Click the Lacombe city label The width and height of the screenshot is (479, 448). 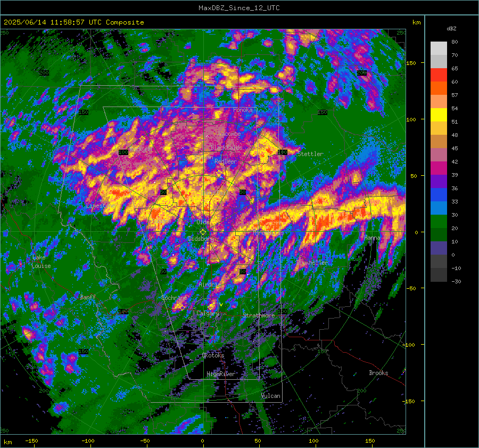pyautogui.click(x=229, y=134)
